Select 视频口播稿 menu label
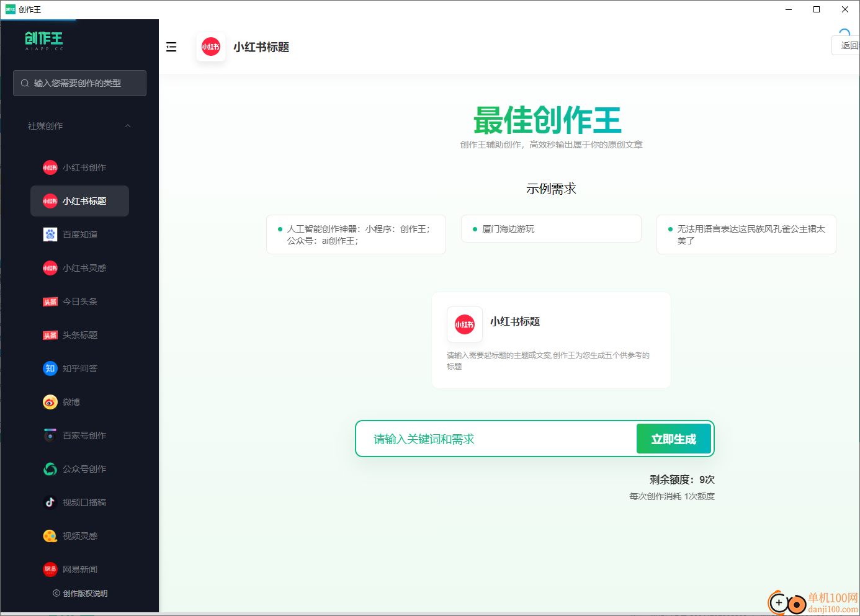Viewport: 860px width, 616px height. (x=84, y=502)
